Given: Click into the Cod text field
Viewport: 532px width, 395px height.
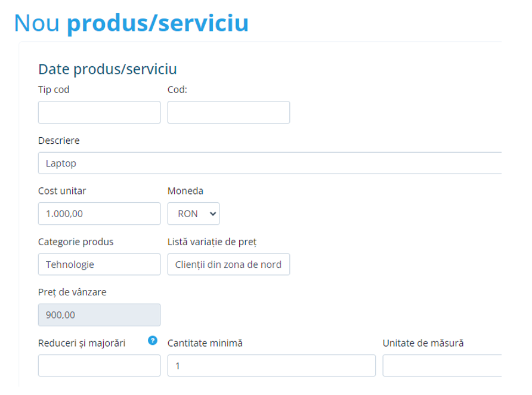Looking at the screenshot, I should tap(228, 112).
